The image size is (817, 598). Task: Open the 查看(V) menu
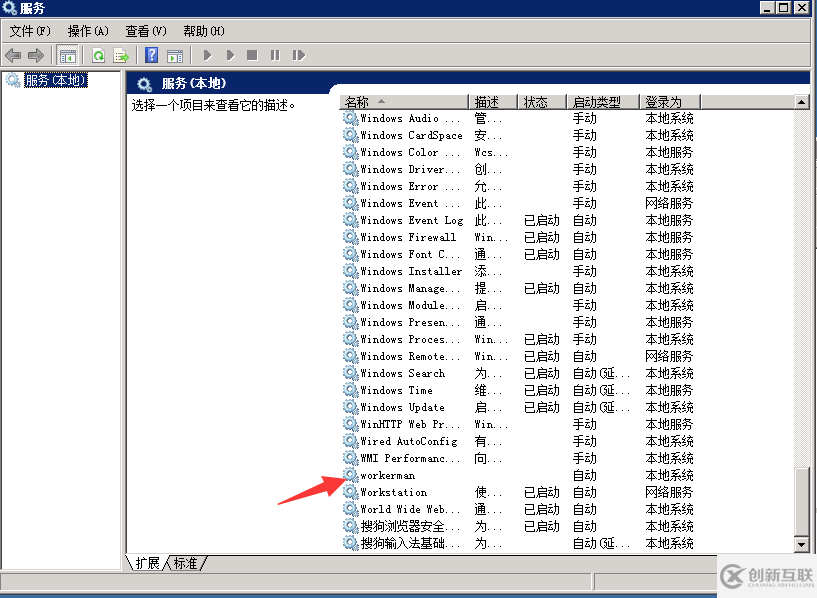point(145,31)
